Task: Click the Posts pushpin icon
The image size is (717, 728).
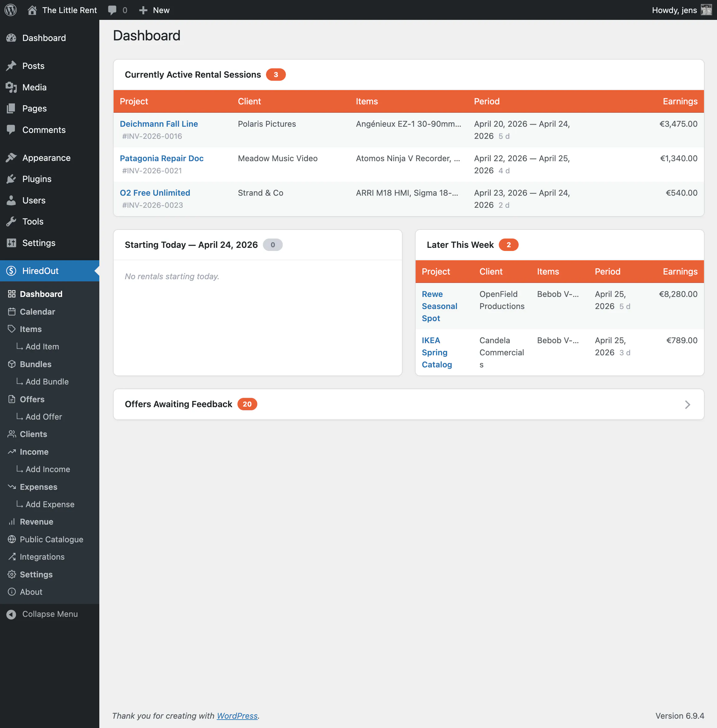Action: [11, 66]
